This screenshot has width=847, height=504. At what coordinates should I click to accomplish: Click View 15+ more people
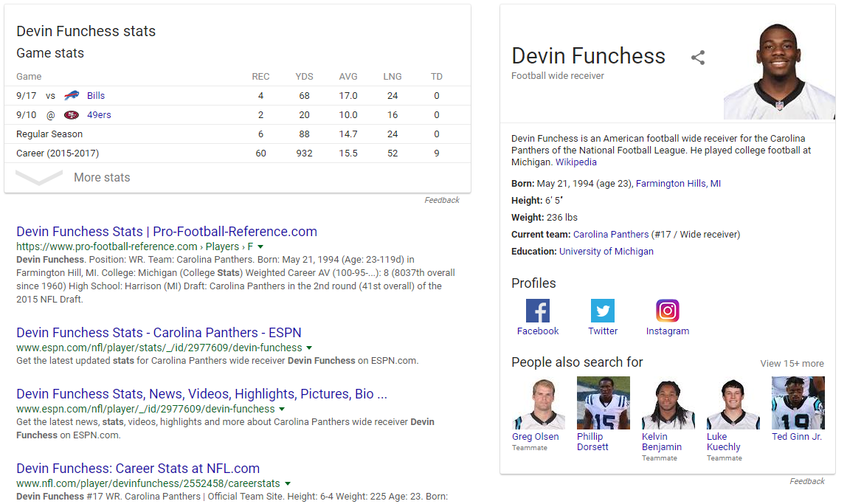(792, 364)
